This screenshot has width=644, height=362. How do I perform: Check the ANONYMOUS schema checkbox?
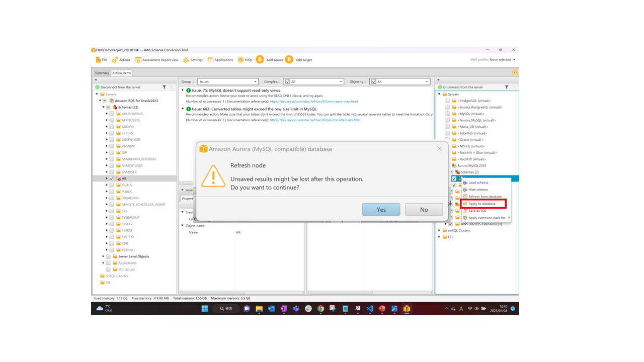pyautogui.click(x=111, y=114)
